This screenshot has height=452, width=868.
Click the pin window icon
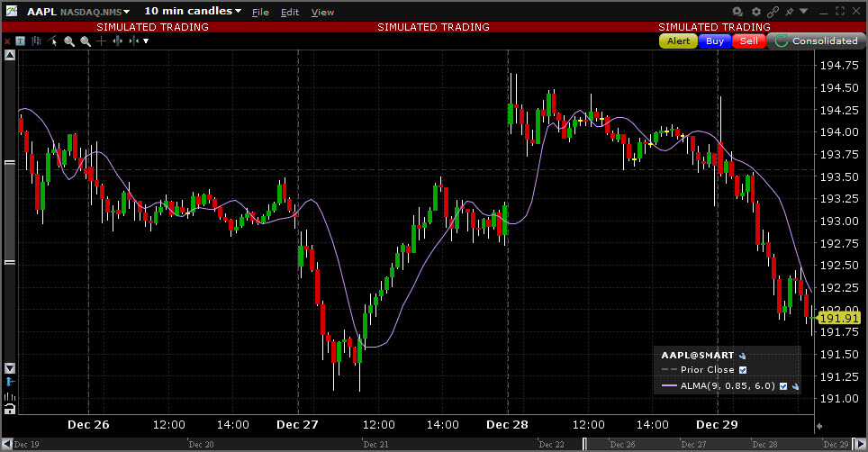click(x=790, y=12)
